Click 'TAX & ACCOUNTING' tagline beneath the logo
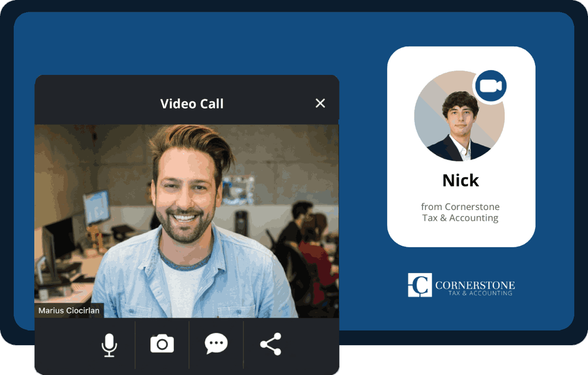Viewport: 588px width, 375px height. point(480,293)
